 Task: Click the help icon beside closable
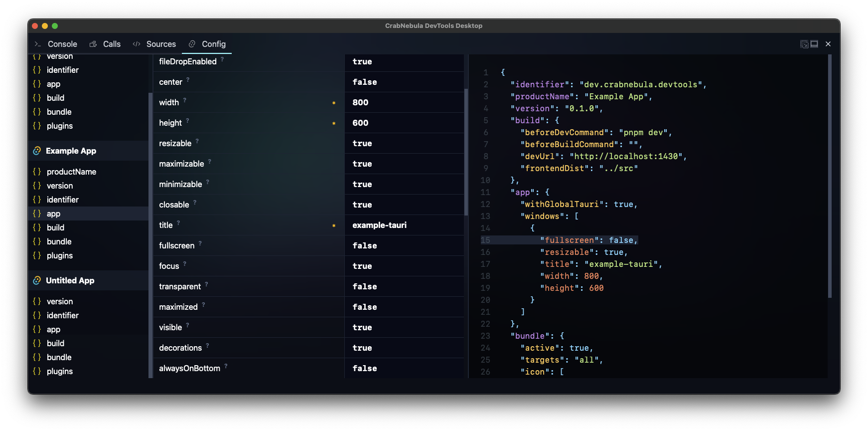click(x=195, y=202)
